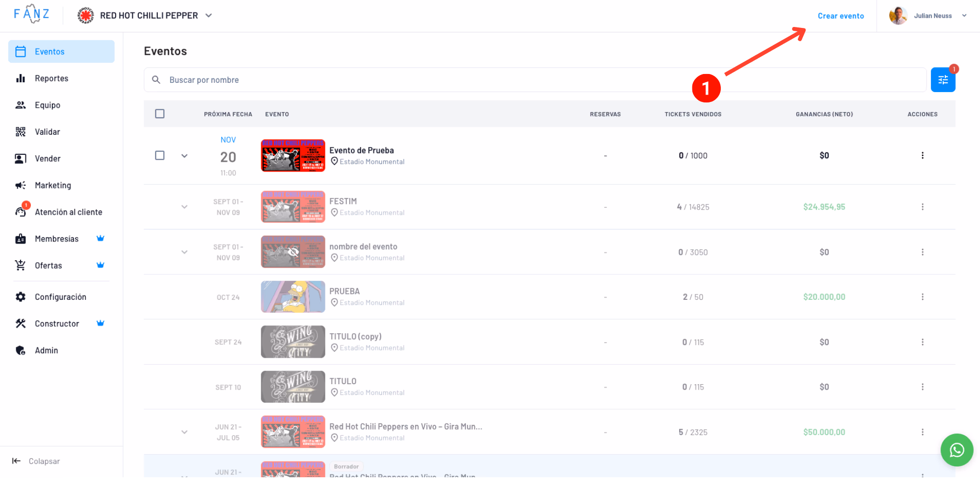Open the filter settings icon button

tap(943, 80)
